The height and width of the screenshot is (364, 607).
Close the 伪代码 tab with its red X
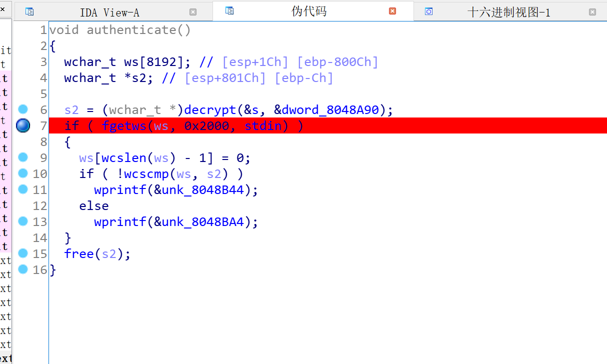tap(391, 10)
